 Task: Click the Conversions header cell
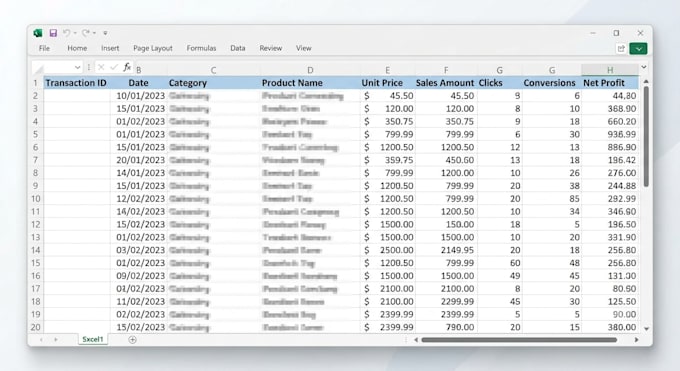(x=552, y=83)
